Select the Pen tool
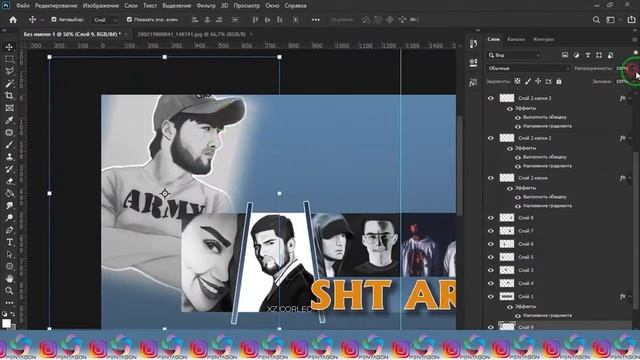640x360 pixels. pos(9,230)
